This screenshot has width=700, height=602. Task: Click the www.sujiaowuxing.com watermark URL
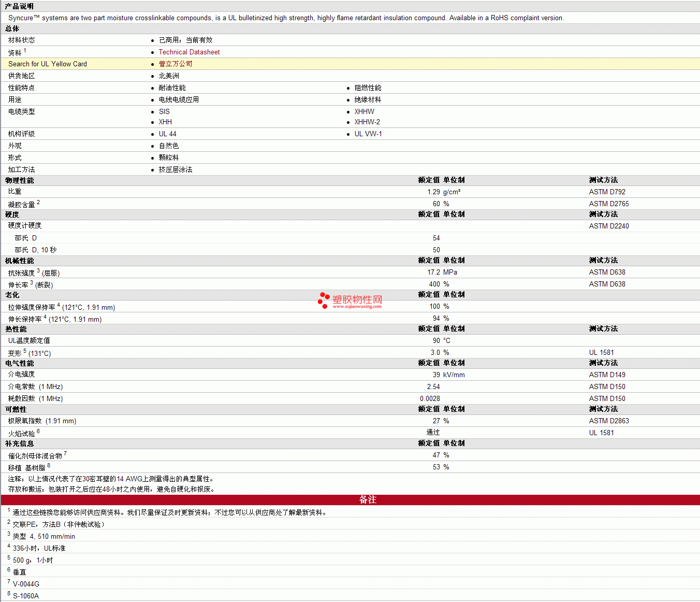[x=357, y=307]
